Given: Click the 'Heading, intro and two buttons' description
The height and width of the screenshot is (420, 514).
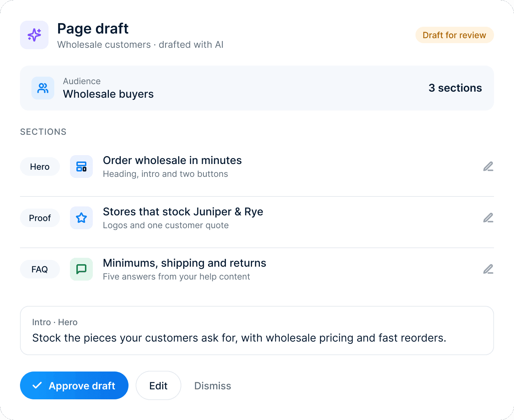Looking at the screenshot, I should (x=165, y=174).
